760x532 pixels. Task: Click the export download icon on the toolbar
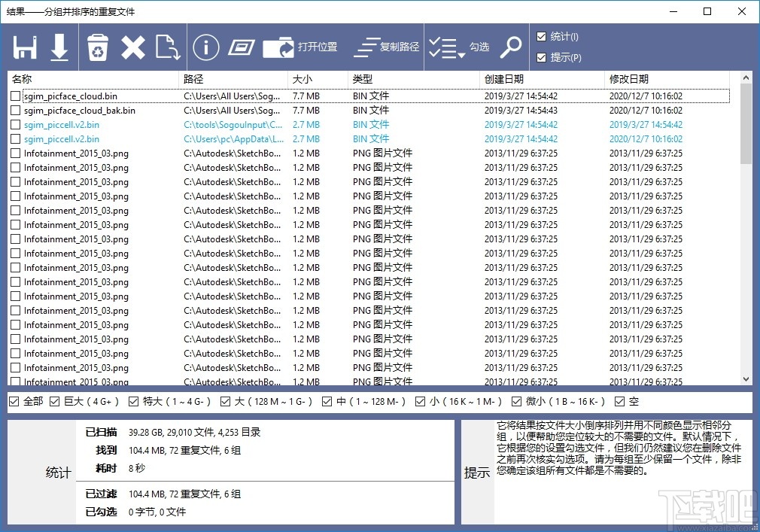tap(59, 47)
